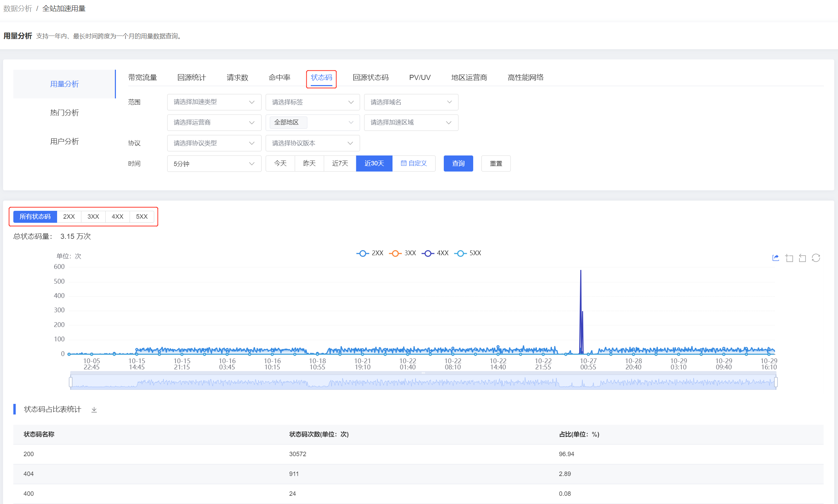Switch to the 带宽流量 tab
Screen dimensions: 838x504
(x=143, y=78)
